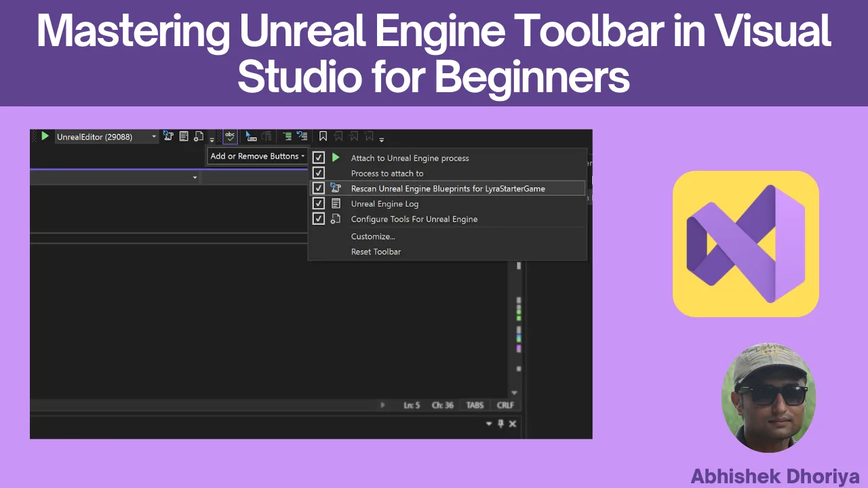The height and width of the screenshot is (488, 868).
Task: Click the Rescan Blueprints icon in the toolbar
Action: click(169, 136)
